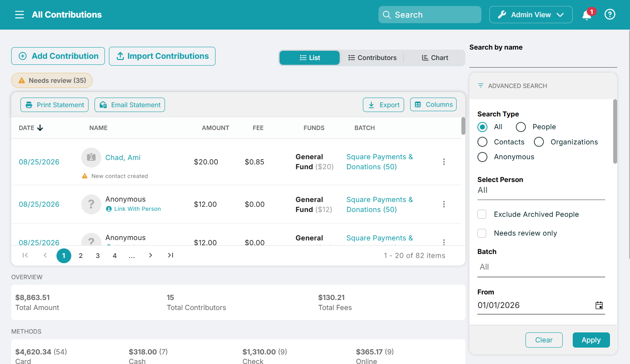630x364 pixels.
Task: Apply the advanced search filters
Action: pyautogui.click(x=591, y=340)
